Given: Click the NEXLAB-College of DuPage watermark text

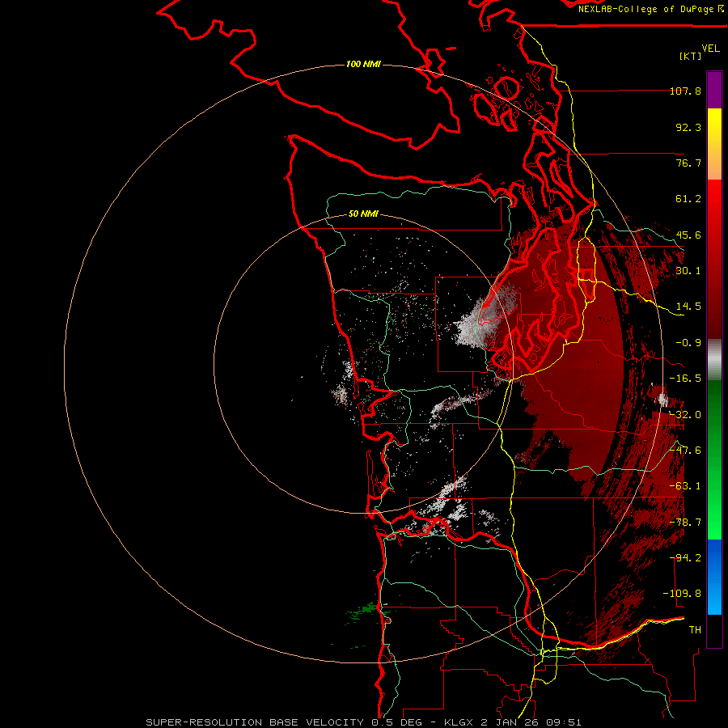Looking at the screenshot, I should pos(650,9).
